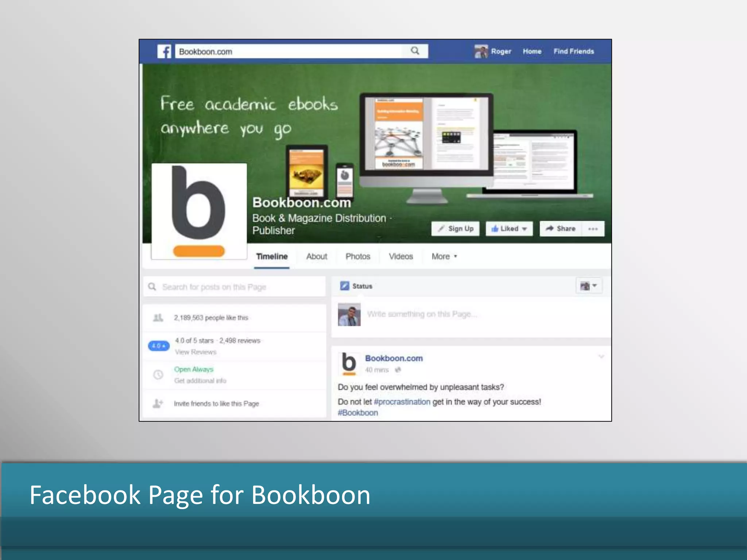This screenshot has width=747, height=560.
Task: Click the pencil Sign Up button
Action: coord(456,229)
